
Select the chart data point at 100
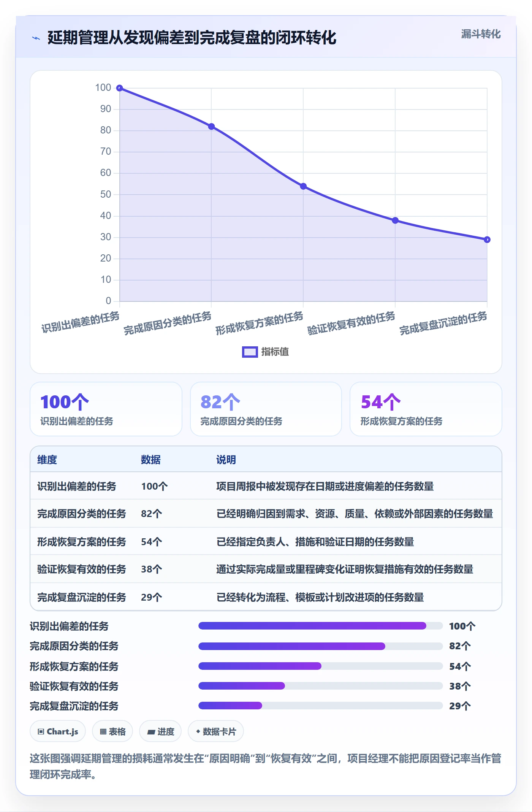coord(120,88)
